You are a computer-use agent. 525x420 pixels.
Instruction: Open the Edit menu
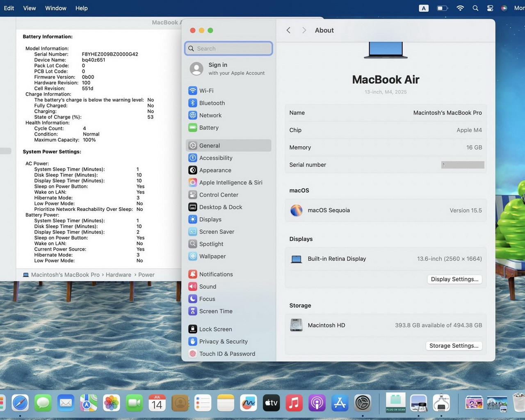pos(9,8)
